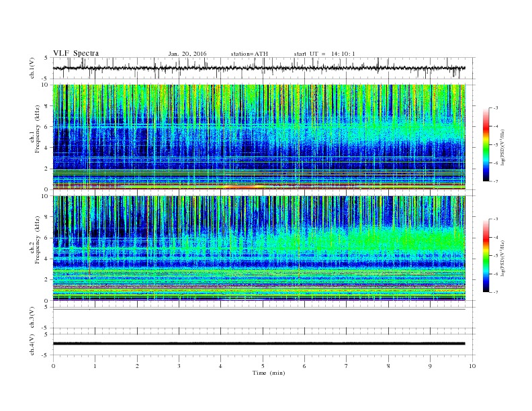Viewport: 532px width, 411px height.
Task: Click the "ch.1(V)" waveform axis label
Action: click(32, 68)
